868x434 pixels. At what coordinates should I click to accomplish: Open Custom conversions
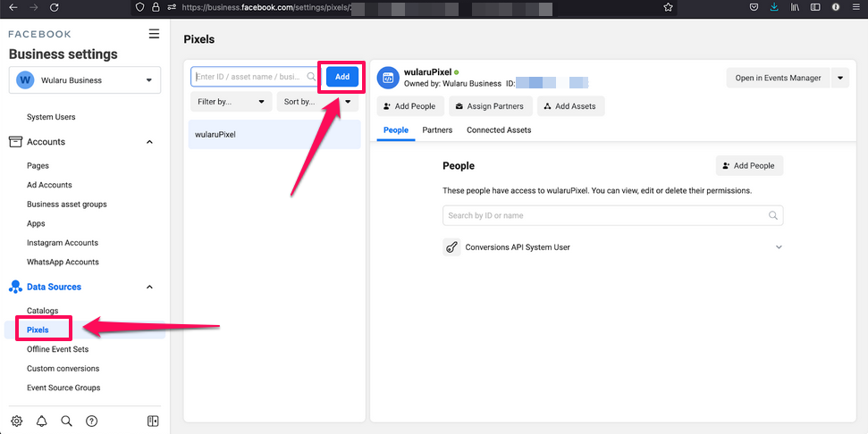coord(63,369)
